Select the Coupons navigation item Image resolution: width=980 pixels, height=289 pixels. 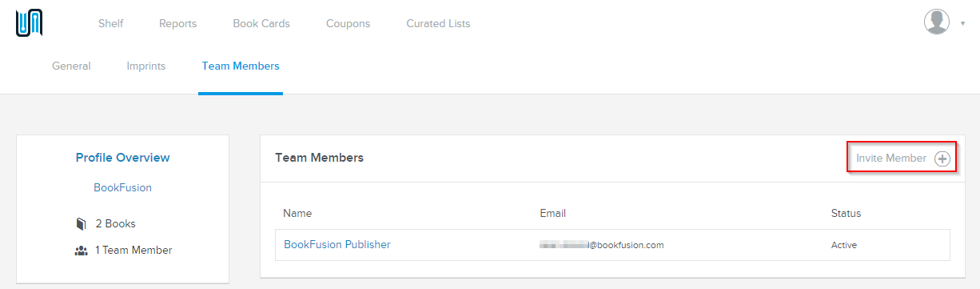pos(348,23)
